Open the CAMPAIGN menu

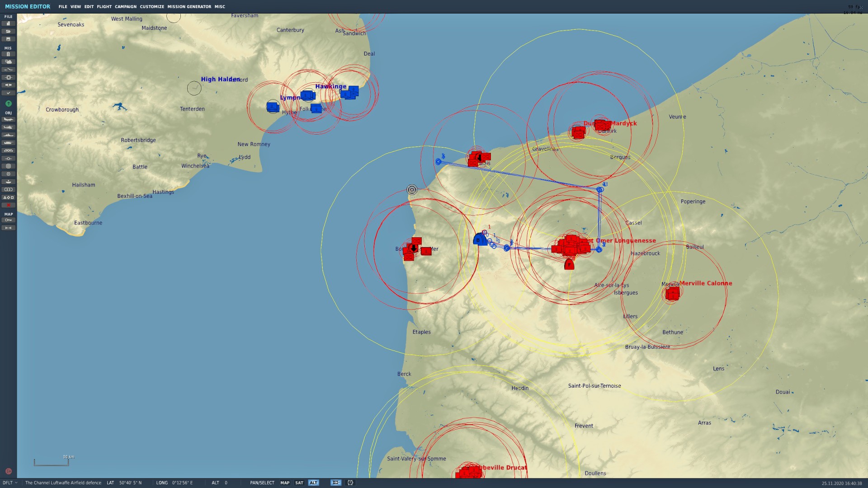tap(126, 7)
